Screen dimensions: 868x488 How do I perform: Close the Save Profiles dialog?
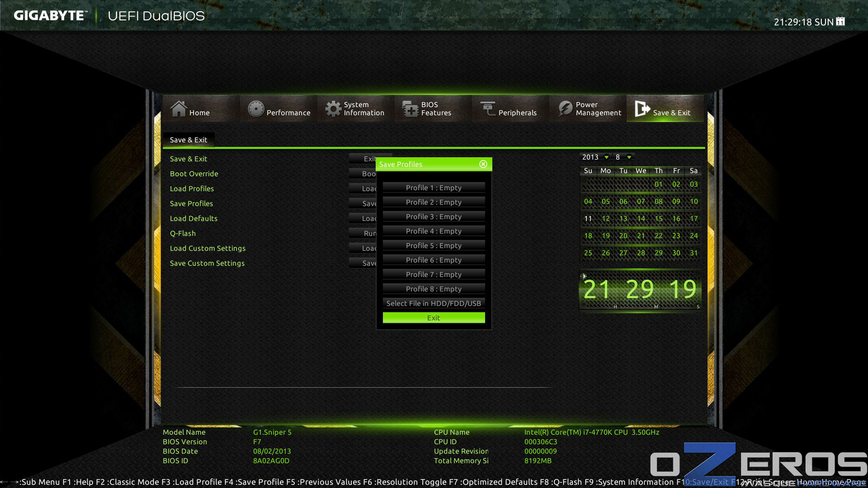(x=483, y=164)
